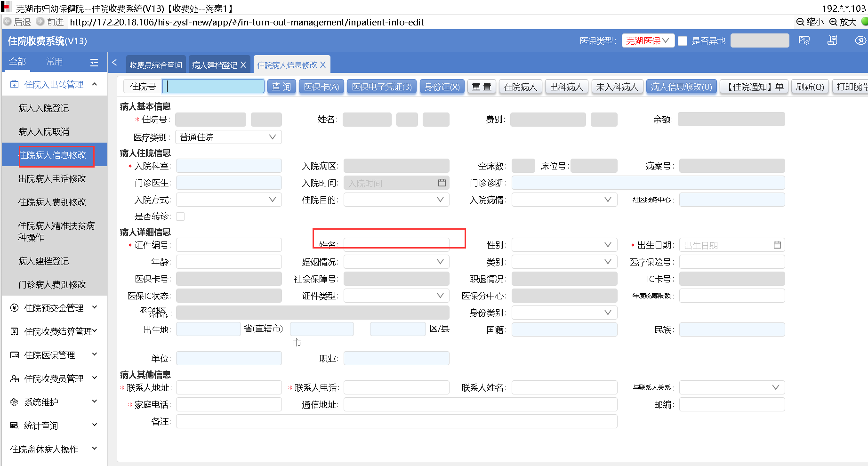This screenshot has height=466, width=868.
Task: Click the 病人信息修改(U) button
Action: (682, 87)
